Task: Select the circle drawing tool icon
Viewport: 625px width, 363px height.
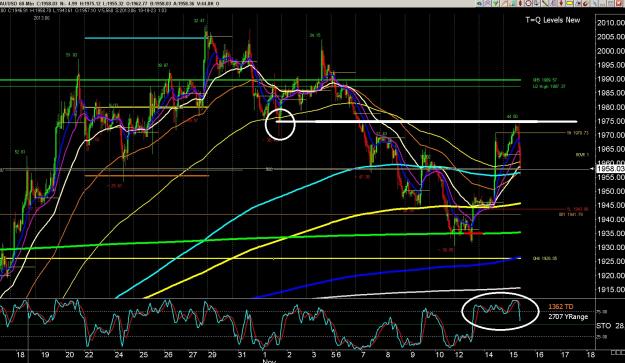Action: 529,3
